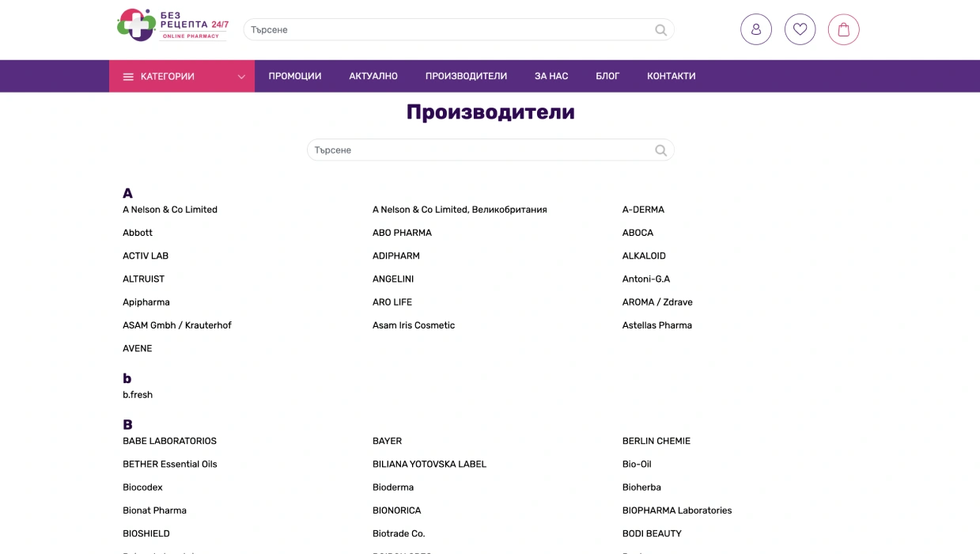Open the ARO LIFE manufacturer link
Image resolution: width=980 pixels, height=554 pixels.
pos(392,302)
